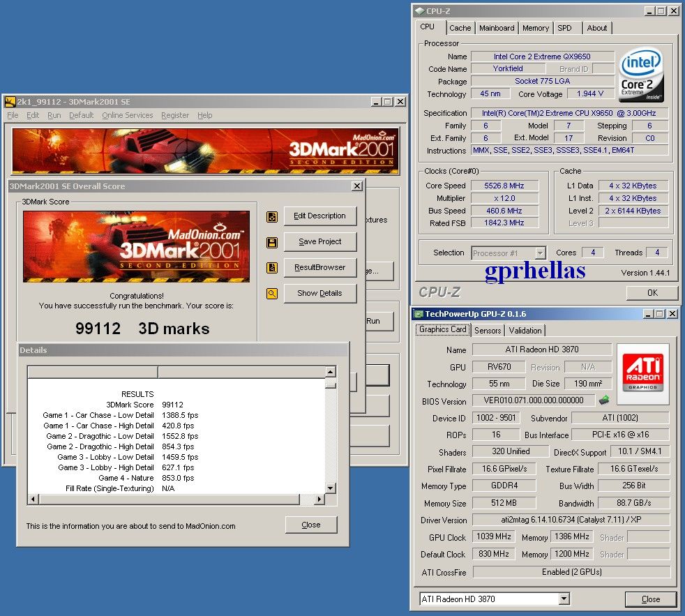Open the ResultBrowser button

pyautogui.click(x=319, y=267)
